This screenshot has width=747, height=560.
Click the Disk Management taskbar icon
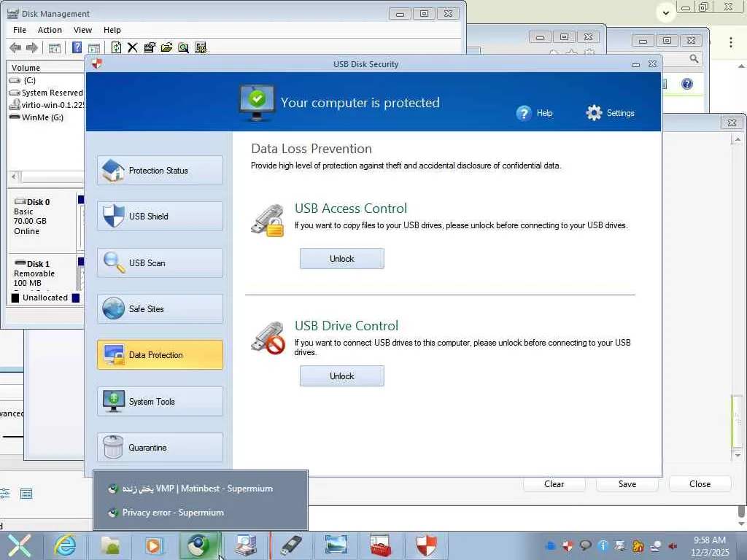[x=245, y=545]
